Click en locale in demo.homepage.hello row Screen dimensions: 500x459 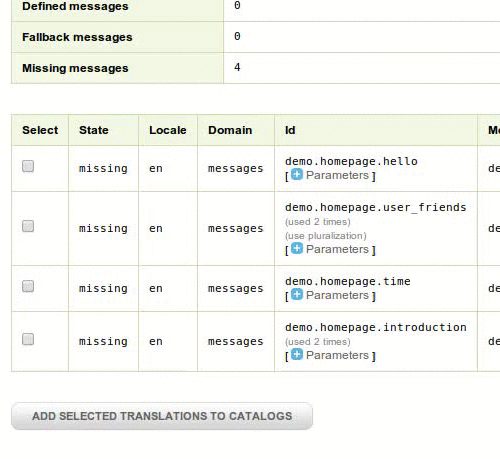coord(156,168)
